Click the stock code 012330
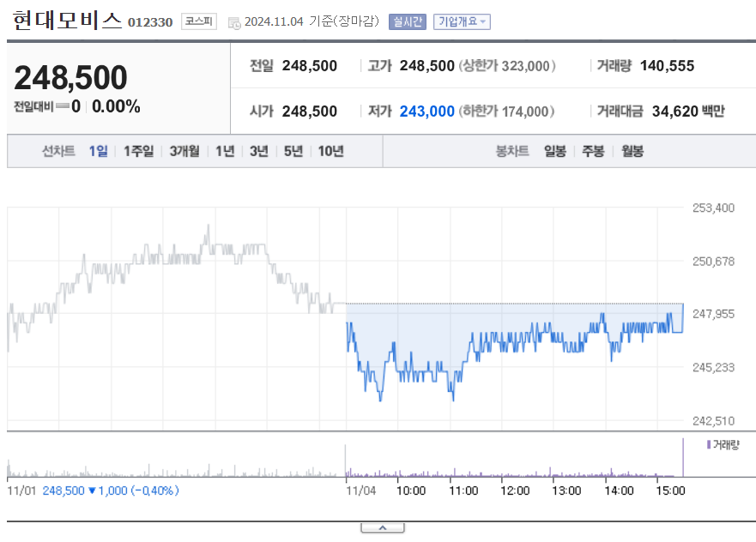 tap(150, 22)
